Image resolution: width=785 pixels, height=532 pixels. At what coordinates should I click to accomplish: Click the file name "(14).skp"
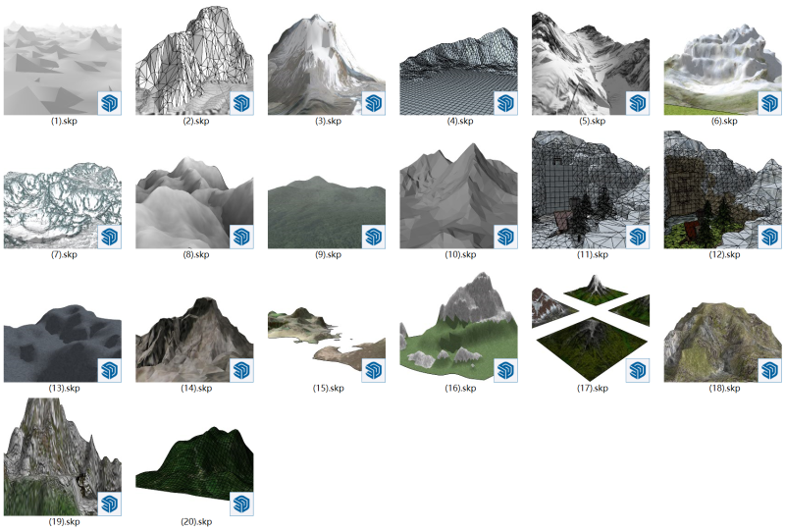196,388
